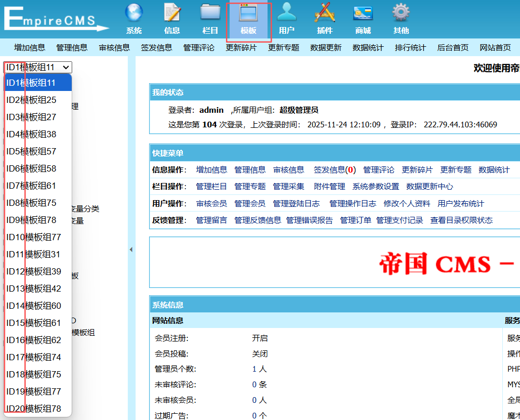Go to 数据更新 in top menu
The height and width of the screenshot is (420, 520).
point(326,47)
